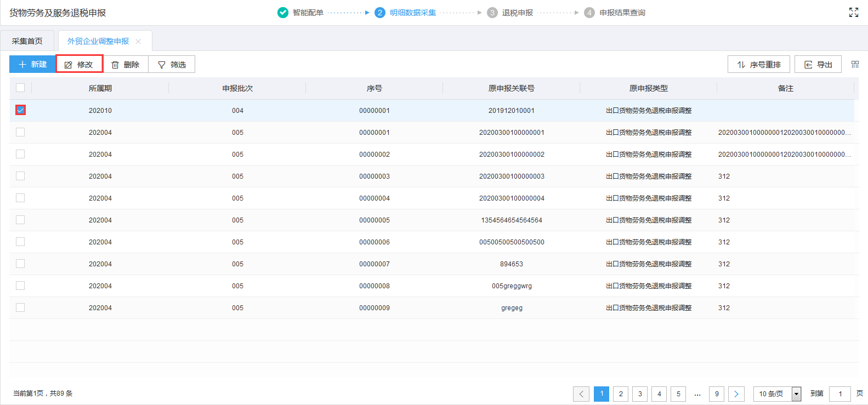Click the 到第 page number input field
The height and width of the screenshot is (405, 868).
coord(839,393)
